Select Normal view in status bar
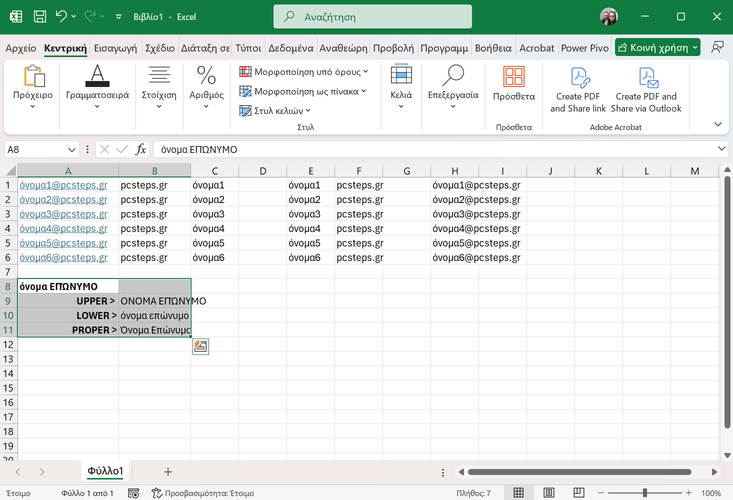733x500 pixels. click(x=518, y=493)
